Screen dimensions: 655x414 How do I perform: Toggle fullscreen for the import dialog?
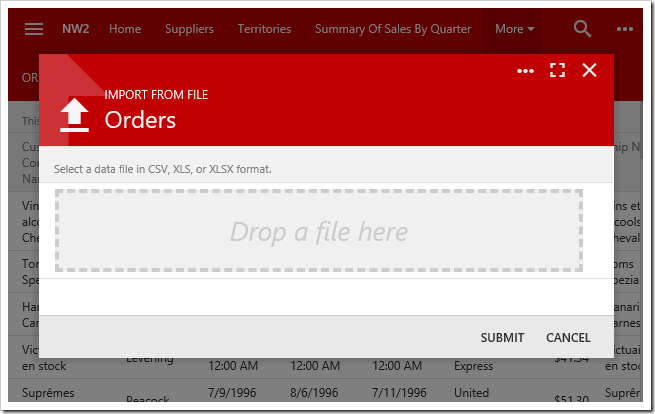click(x=557, y=70)
